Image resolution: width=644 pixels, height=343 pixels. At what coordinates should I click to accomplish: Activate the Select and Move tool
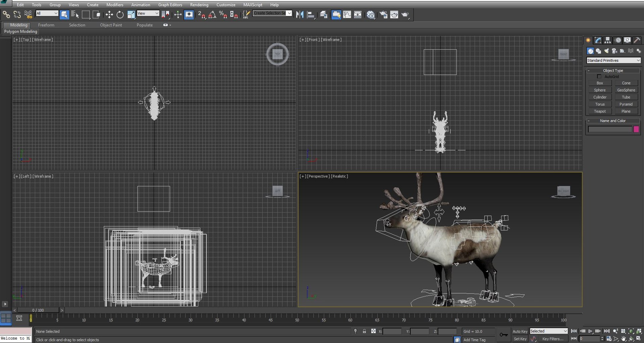[x=109, y=14]
